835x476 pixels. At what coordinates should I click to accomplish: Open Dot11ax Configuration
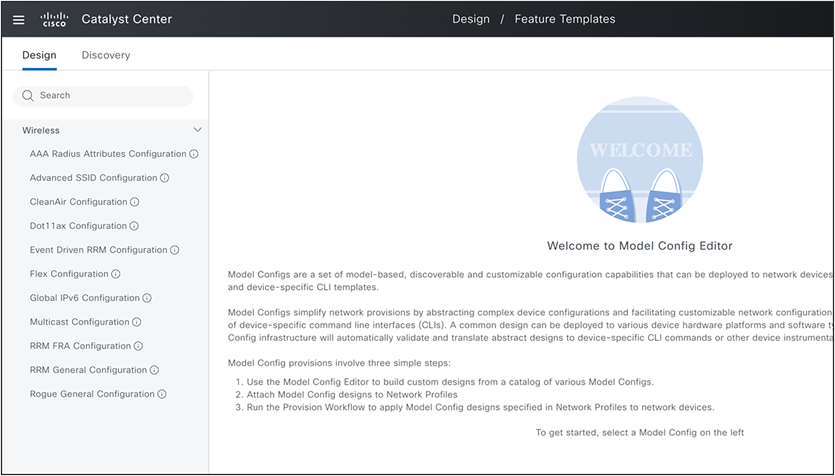click(78, 226)
